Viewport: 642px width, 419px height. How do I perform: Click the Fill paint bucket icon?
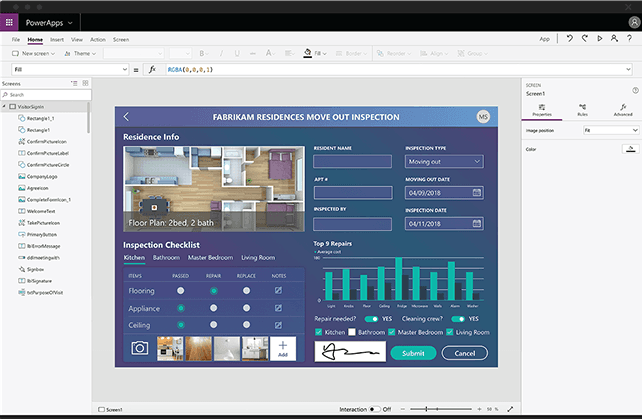point(307,53)
